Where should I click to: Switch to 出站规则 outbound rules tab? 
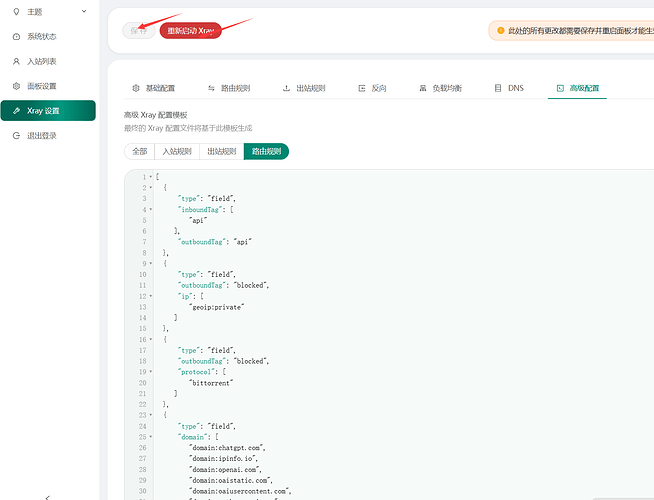tap(304, 88)
